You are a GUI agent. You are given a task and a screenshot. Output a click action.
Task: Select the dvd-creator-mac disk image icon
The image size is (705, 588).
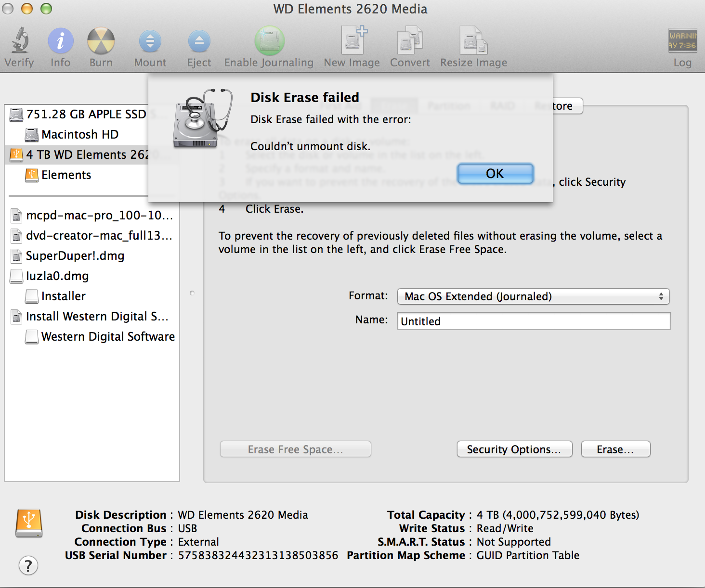[x=16, y=236]
